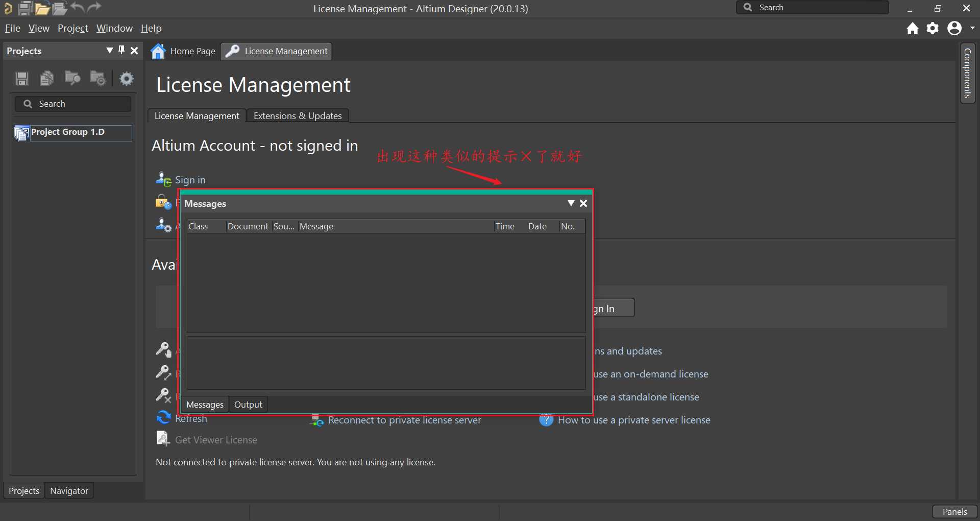Open Messages panel dropdown arrow
Image resolution: width=980 pixels, height=521 pixels.
pos(571,203)
